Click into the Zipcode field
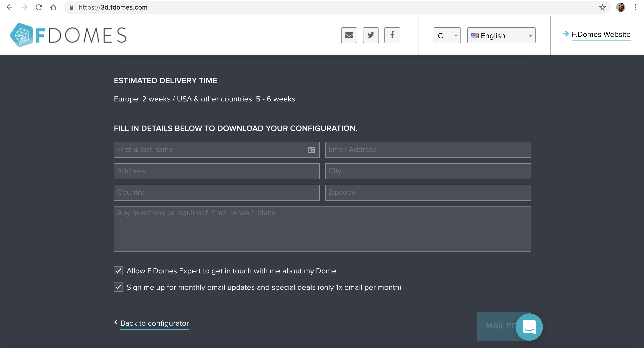 pyautogui.click(x=428, y=192)
